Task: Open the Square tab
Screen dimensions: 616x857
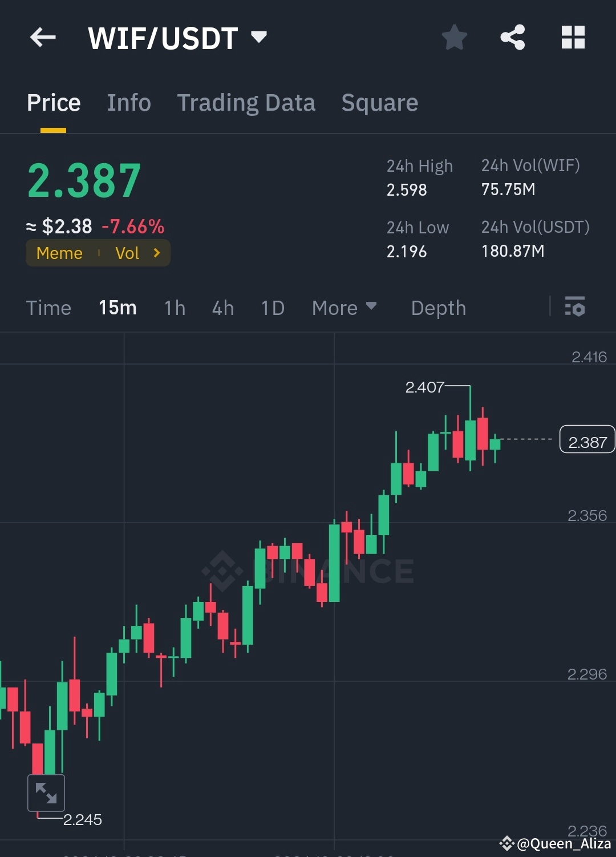Action: pos(379,103)
